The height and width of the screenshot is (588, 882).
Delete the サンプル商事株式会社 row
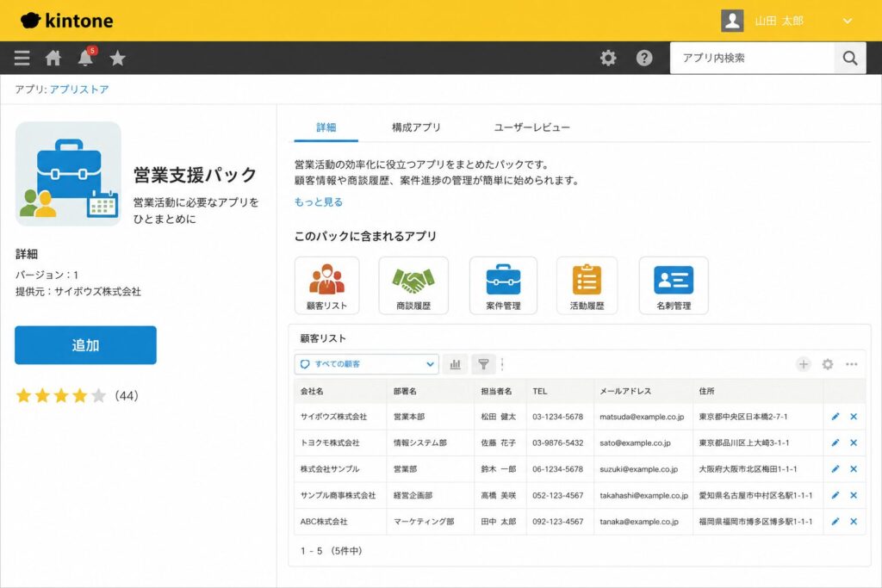[854, 495]
